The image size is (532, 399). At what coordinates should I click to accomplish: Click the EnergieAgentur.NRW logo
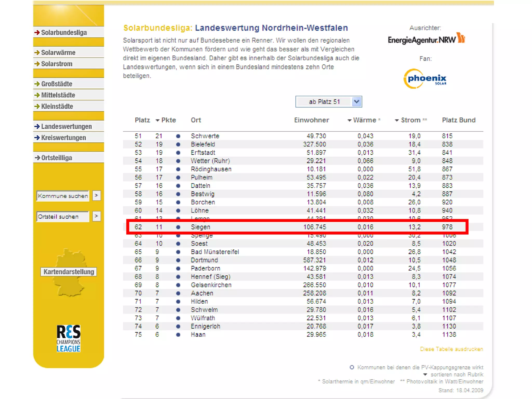426,39
